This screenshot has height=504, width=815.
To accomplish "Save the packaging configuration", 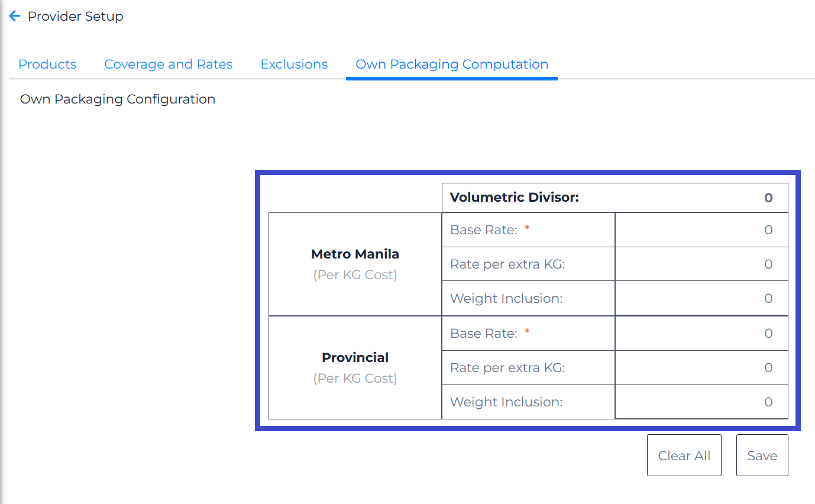I will [x=762, y=455].
